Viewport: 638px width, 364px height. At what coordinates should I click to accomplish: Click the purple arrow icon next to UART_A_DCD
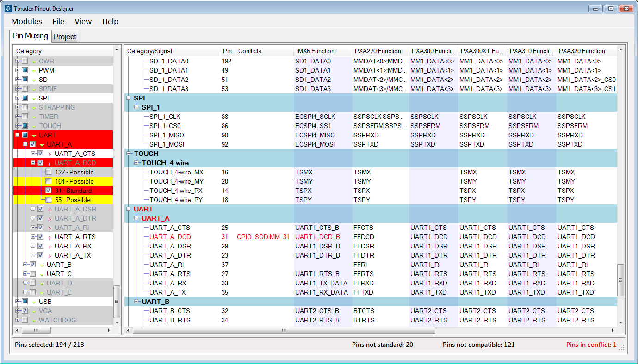pyautogui.click(x=50, y=163)
